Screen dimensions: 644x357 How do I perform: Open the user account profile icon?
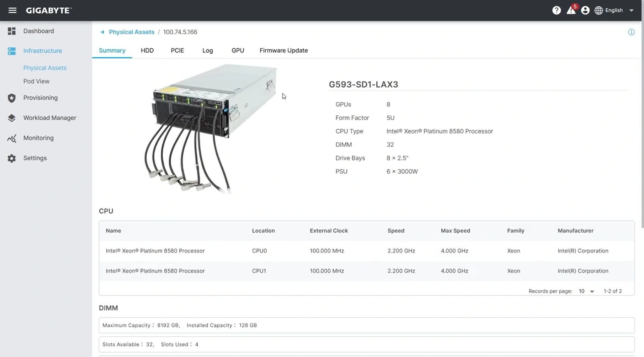coord(585,10)
